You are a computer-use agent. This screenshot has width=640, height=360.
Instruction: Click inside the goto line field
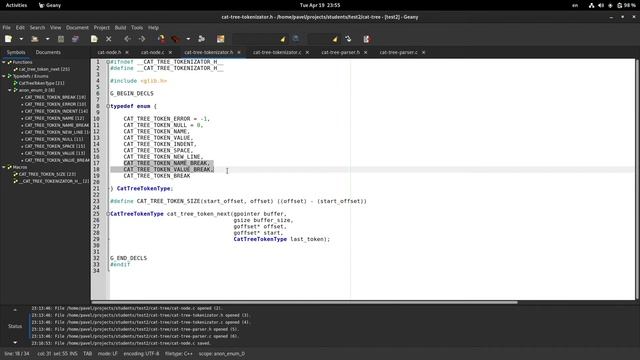click(319, 39)
